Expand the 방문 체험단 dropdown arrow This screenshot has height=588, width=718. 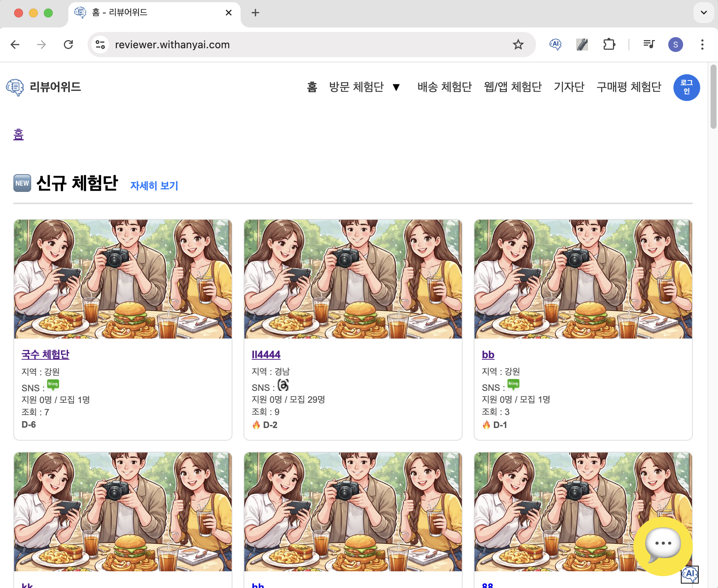396,88
